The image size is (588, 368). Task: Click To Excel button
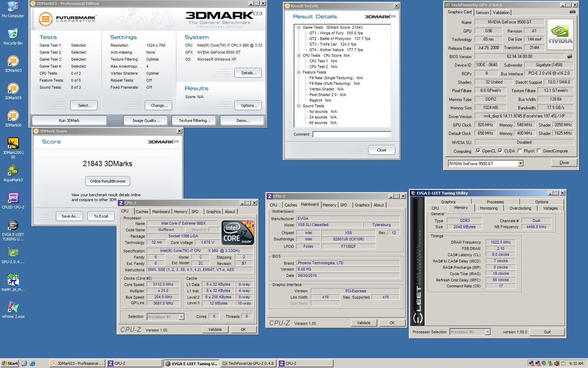(x=101, y=216)
